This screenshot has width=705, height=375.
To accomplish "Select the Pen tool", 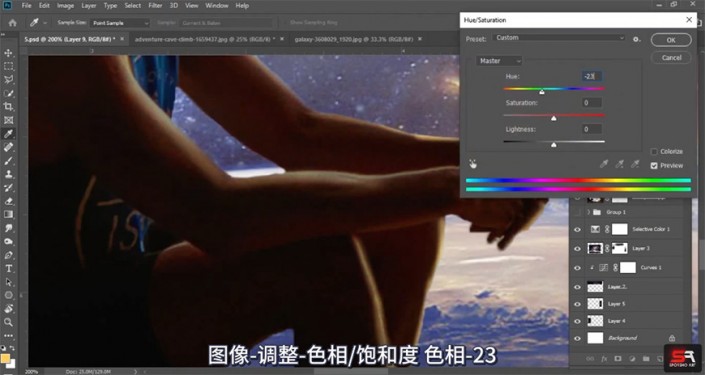I will click(x=8, y=255).
